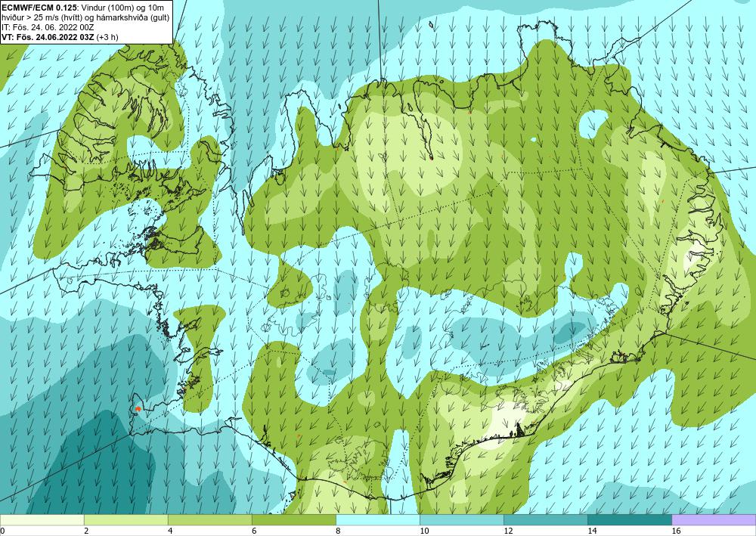Screen dimensions: 756x536
Task: Click the 'hámarkshviða (gult)' text in info box
Action: 135,17
